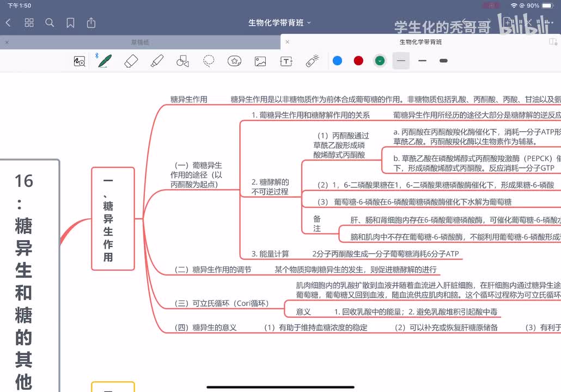The width and height of the screenshot is (561, 392).
Task: Tap line (3) 葡萄糖-6-磷酸 水解为葡萄糖
Action: 414,202
